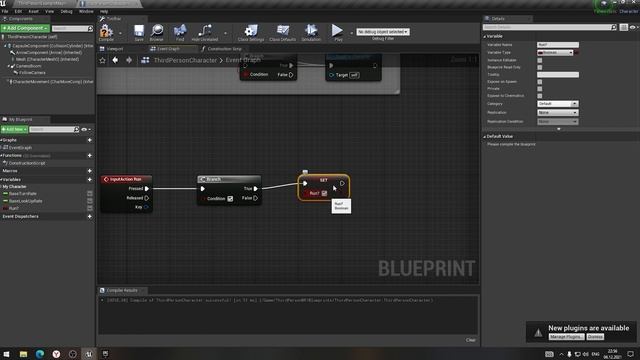This screenshot has height=360, width=640.
Task: Save the blueprint using the Save icon
Action: pos(139,32)
